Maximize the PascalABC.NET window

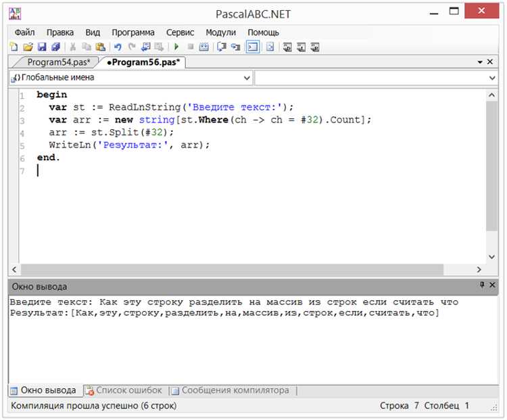click(x=454, y=11)
